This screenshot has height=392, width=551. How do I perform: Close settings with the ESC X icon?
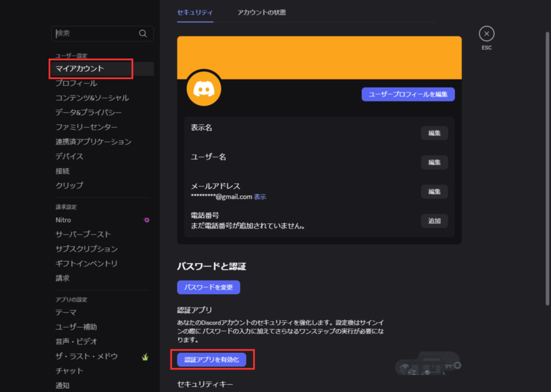[x=487, y=34]
